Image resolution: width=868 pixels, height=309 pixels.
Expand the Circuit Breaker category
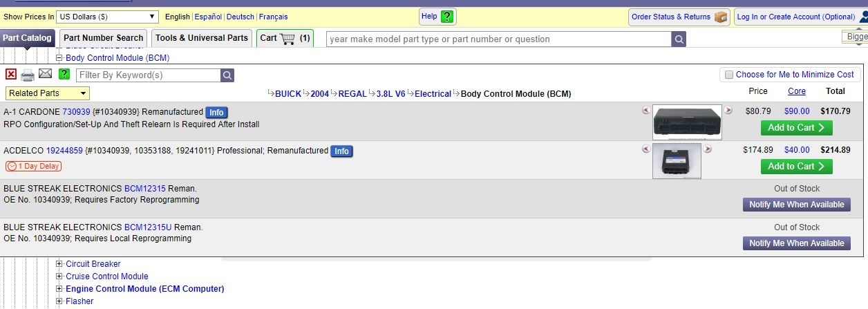tap(59, 264)
